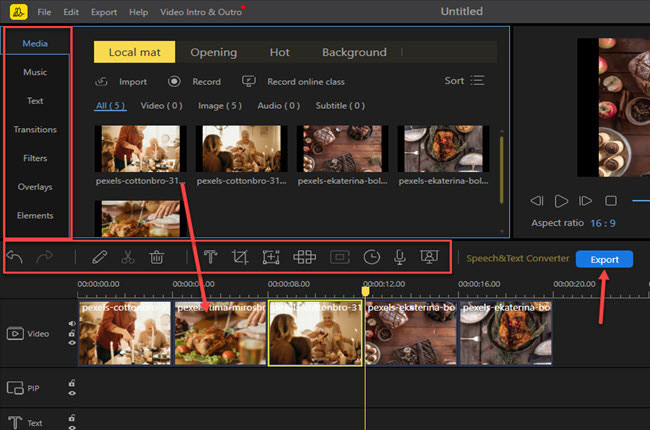Viewport: 650px width, 430px height.
Task: Open the File menu
Action: [x=44, y=12]
